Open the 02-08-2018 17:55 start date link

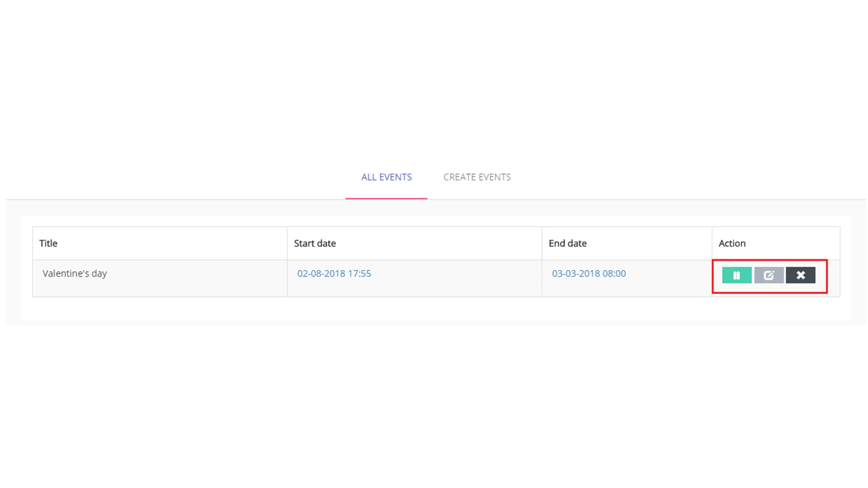334,274
